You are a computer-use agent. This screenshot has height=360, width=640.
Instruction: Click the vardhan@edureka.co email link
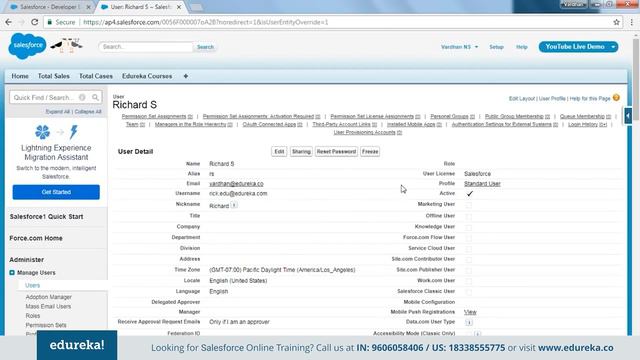pyautogui.click(x=236, y=184)
